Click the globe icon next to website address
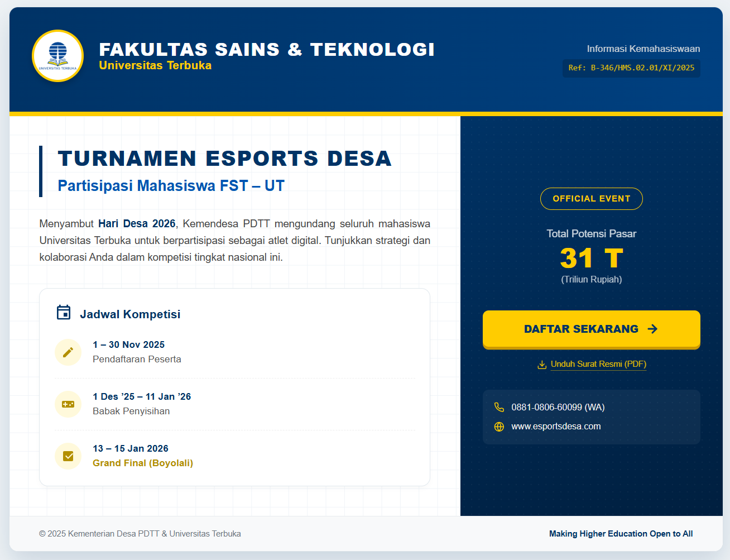The width and height of the screenshot is (730, 560). click(499, 427)
